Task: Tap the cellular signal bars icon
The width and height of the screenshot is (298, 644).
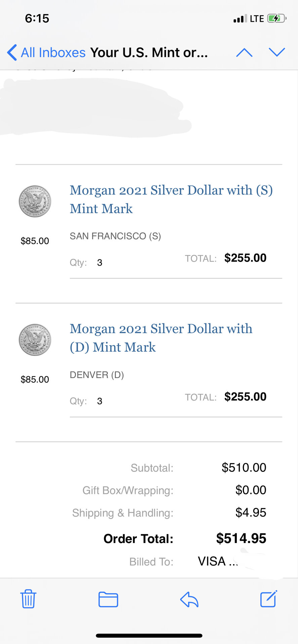Action: pos(240,19)
